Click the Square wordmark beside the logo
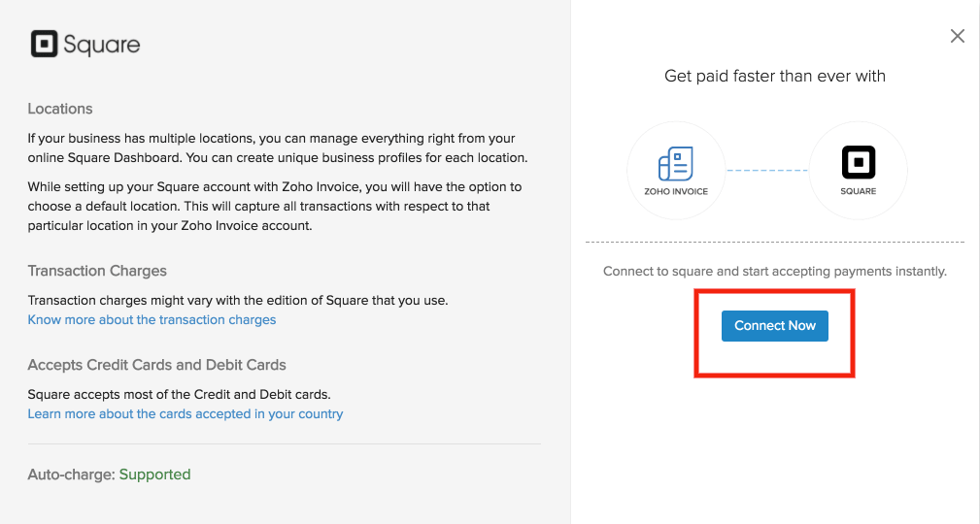The height and width of the screenshot is (524, 980). pos(102,45)
